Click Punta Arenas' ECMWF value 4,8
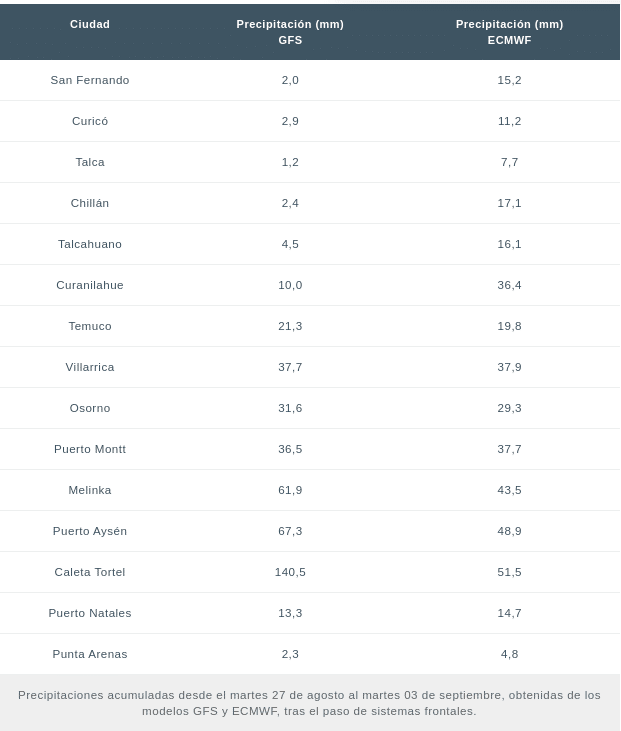The image size is (621, 731). [x=509, y=654]
